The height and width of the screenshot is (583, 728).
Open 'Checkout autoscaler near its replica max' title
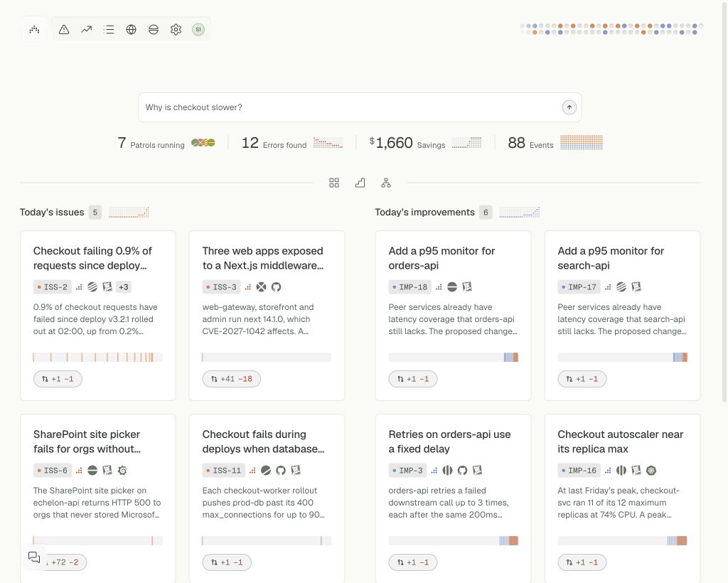[620, 442]
